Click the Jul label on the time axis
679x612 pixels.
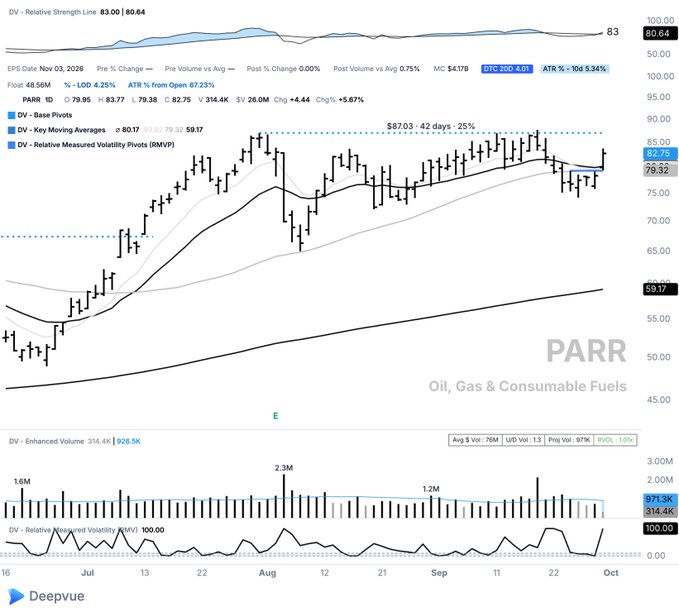87,573
